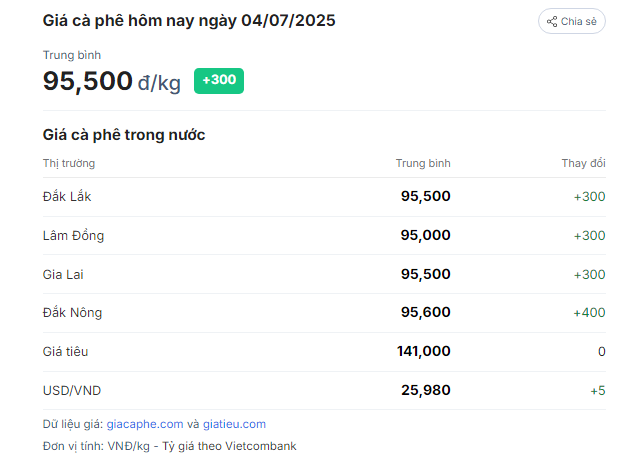Click the +400 change value
This screenshot has height=469, width=635.
point(589,313)
